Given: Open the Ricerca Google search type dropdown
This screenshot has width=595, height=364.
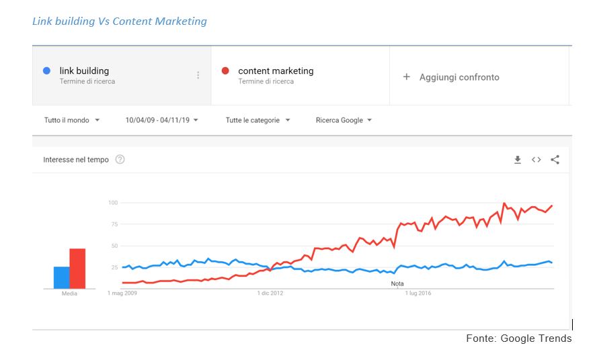Looking at the screenshot, I should pos(344,120).
